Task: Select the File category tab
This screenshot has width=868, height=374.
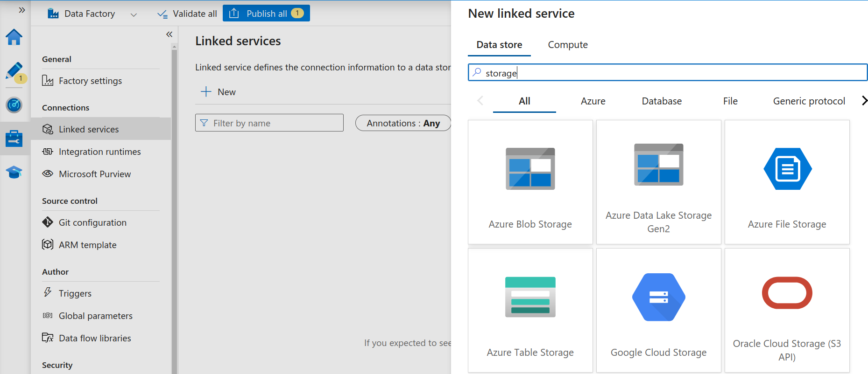Action: click(x=730, y=101)
